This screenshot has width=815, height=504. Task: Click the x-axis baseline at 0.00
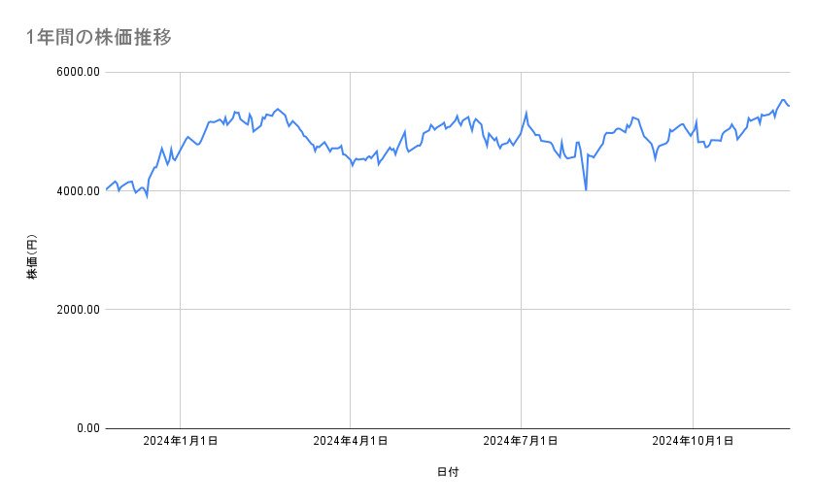pos(437,428)
